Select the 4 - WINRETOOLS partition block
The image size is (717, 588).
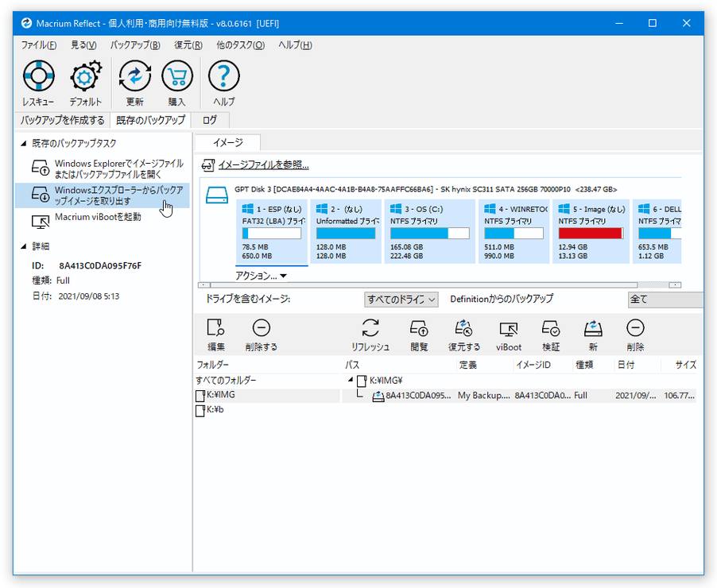[514, 231]
